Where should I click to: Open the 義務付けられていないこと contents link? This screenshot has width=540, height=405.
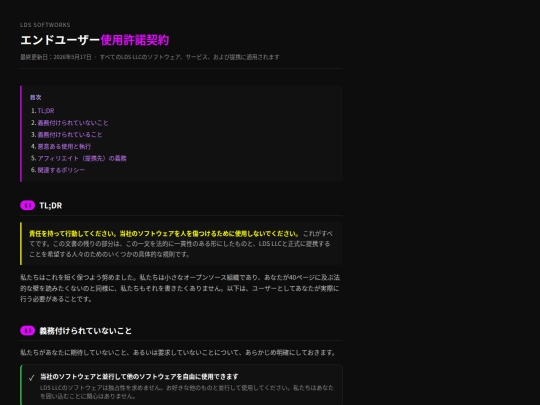(73, 123)
